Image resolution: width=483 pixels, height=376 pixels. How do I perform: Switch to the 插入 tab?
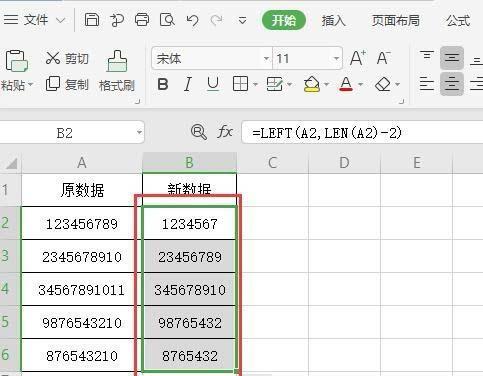click(333, 20)
